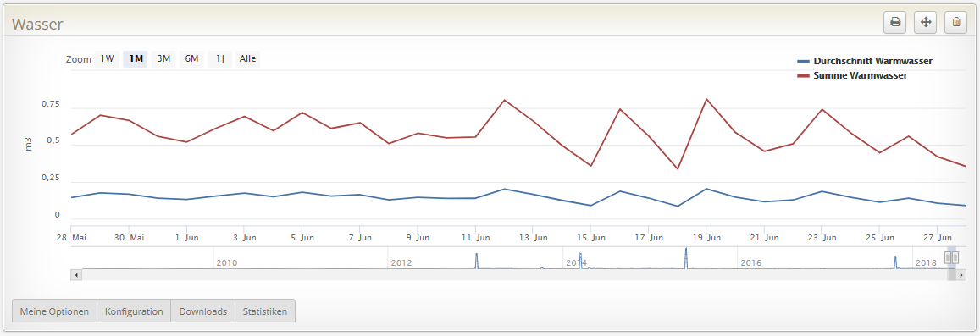Toggle Durchschnitt Warmwasser legend series
This screenshot has height=336, width=980.
click(x=865, y=61)
